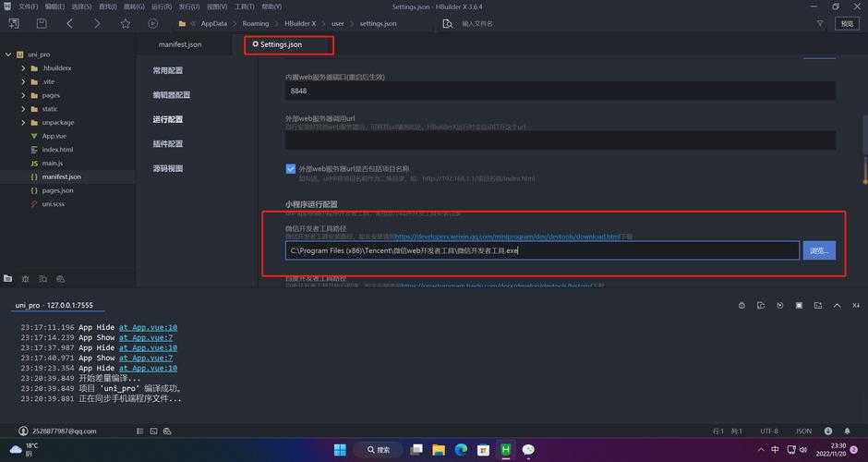Image resolution: width=868 pixels, height=462 pixels.
Task: Click the run play-circle toolbar icon
Action: click(x=152, y=23)
